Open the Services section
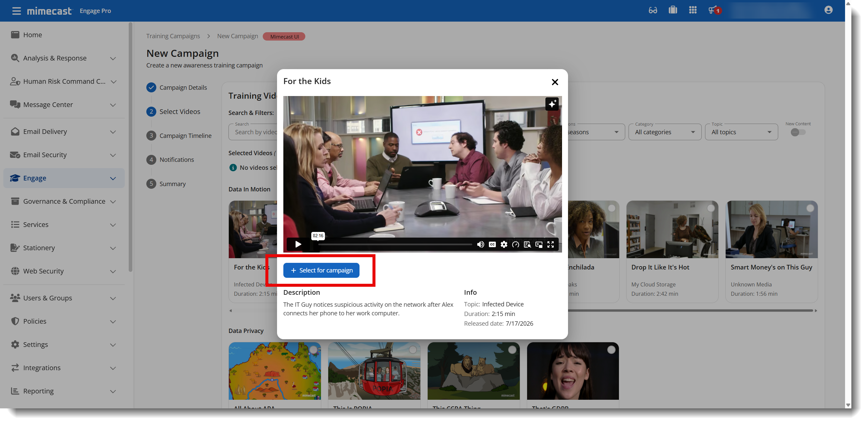 tap(64, 224)
